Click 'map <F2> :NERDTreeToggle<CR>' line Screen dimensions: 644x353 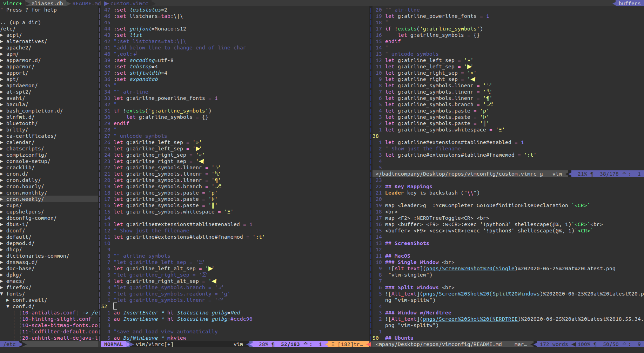(x=437, y=218)
